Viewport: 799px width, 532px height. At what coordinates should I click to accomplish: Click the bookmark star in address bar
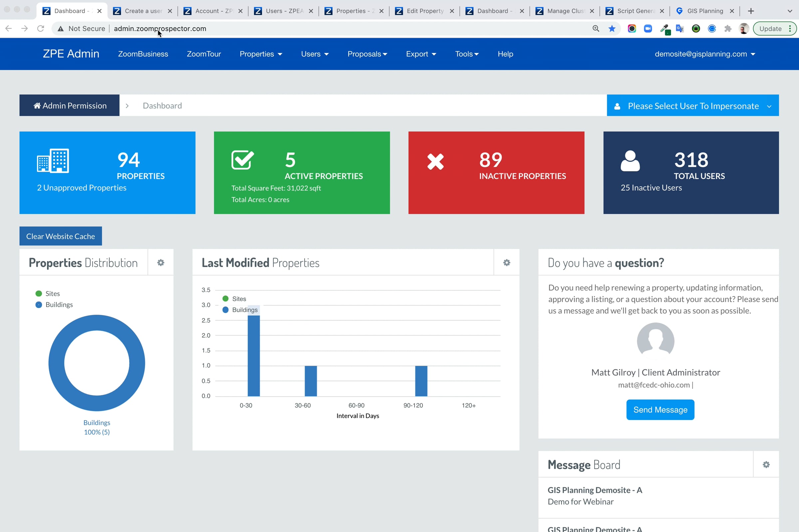pyautogui.click(x=612, y=29)
